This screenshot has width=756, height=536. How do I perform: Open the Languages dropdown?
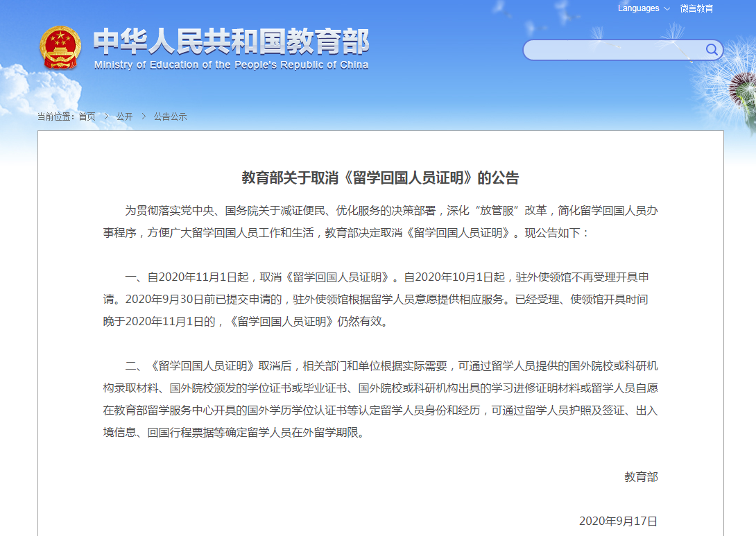[x=644, y=8]
